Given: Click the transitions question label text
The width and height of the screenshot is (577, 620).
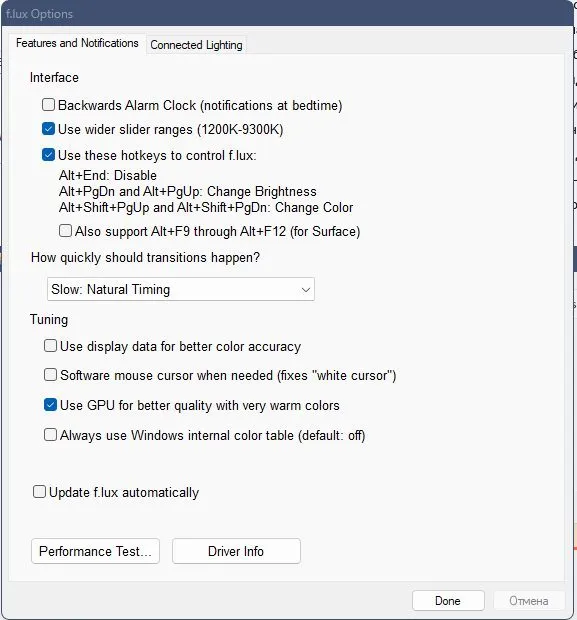Looking at the screenshot, I should click(145, 257).
